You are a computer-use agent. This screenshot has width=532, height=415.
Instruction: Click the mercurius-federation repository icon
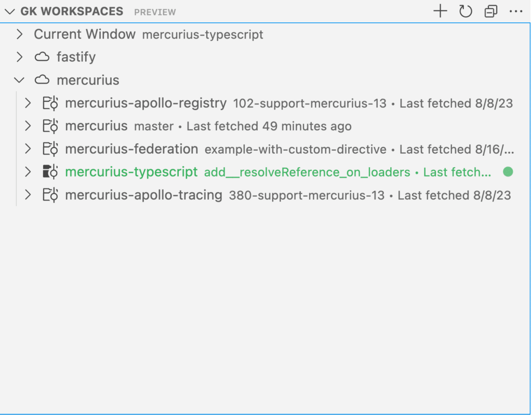pos(50,149)
